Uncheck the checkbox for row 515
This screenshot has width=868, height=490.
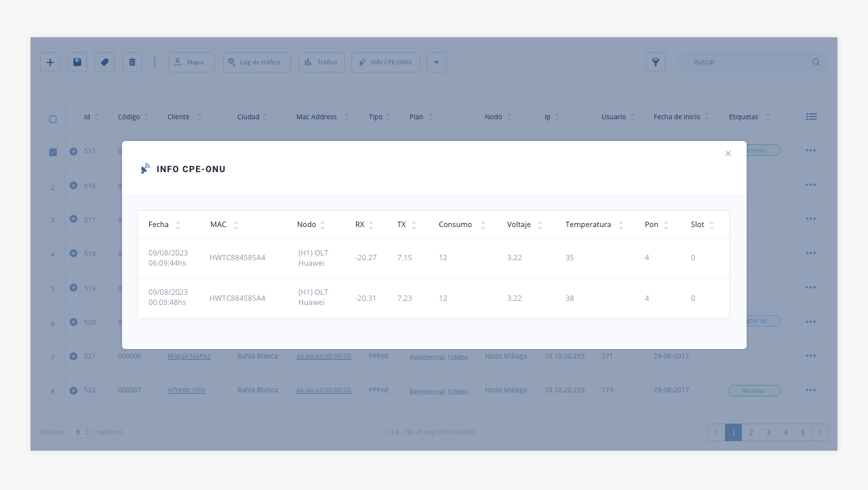[53, 152]
